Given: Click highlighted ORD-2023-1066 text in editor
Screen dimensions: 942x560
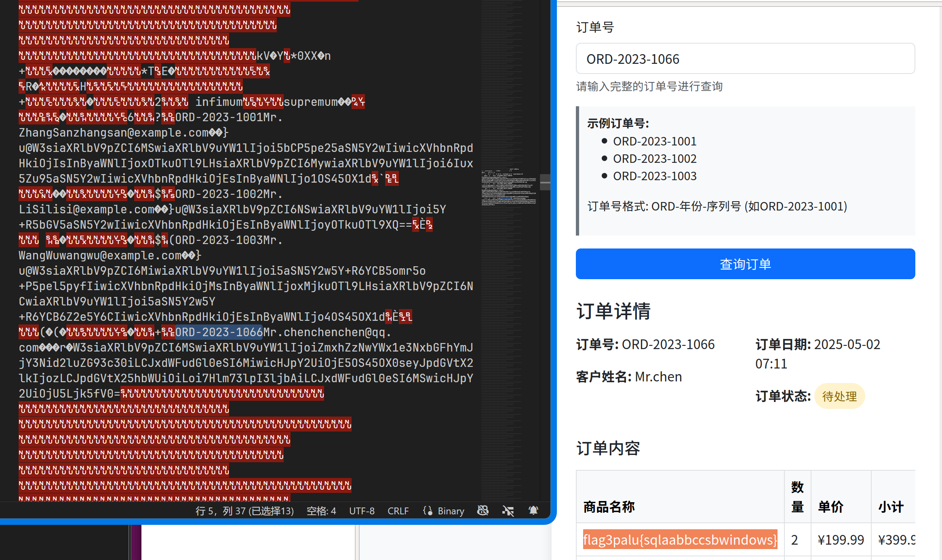Looking at the screenshot, I should tap(219, 332).
